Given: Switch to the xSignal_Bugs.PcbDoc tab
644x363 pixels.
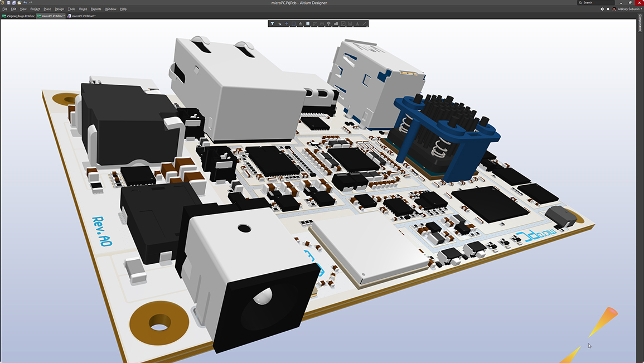Looking at the screenshot, I should point(20,16).
